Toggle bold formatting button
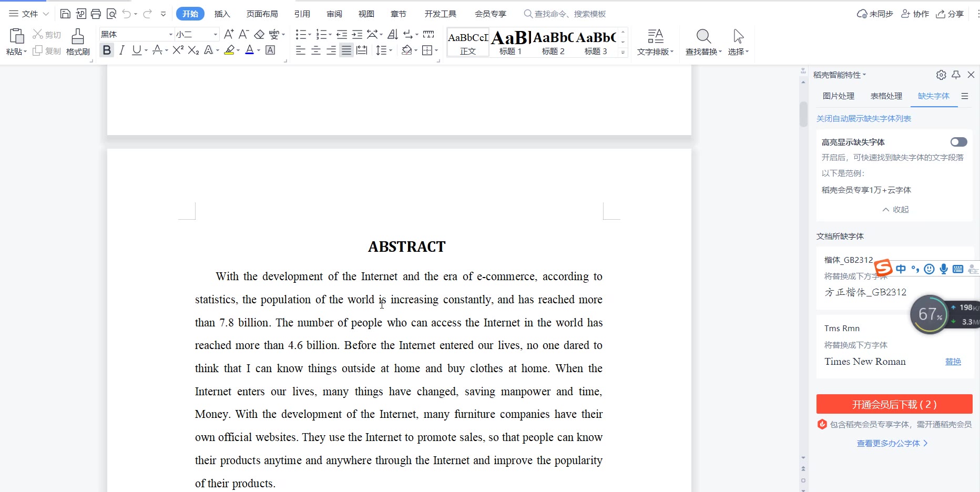Viewport: 980px width, 492px height. (x=107, y=50)
